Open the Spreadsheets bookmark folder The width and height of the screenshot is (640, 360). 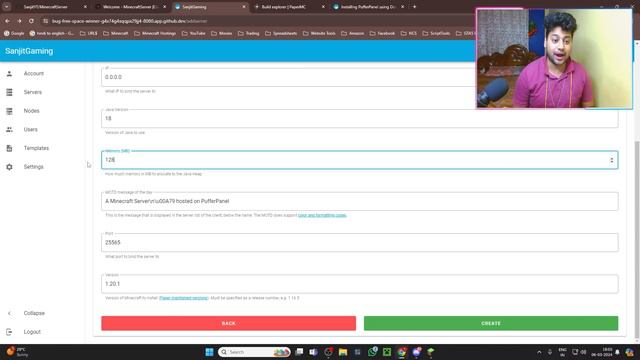[x=281, y=33]
